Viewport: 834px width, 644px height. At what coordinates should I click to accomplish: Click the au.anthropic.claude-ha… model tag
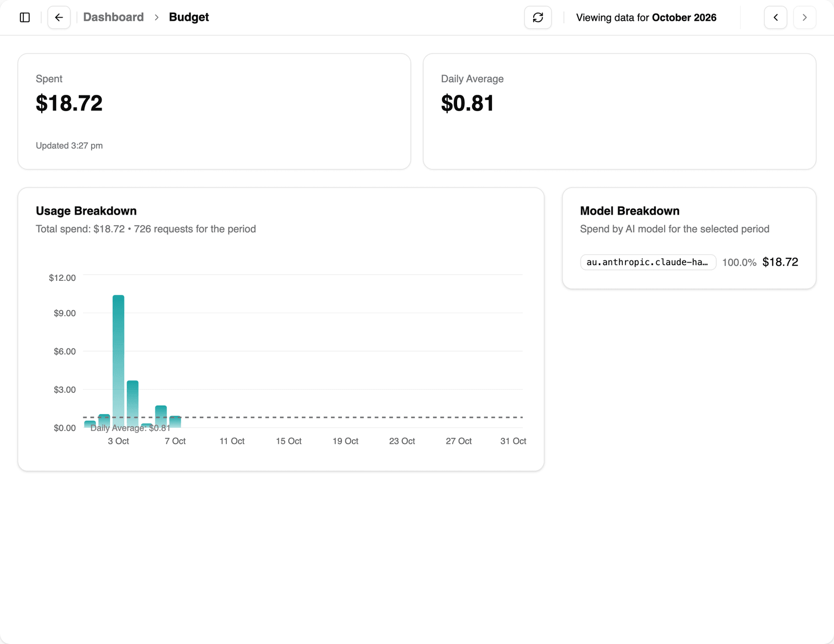tap(648, 262)
